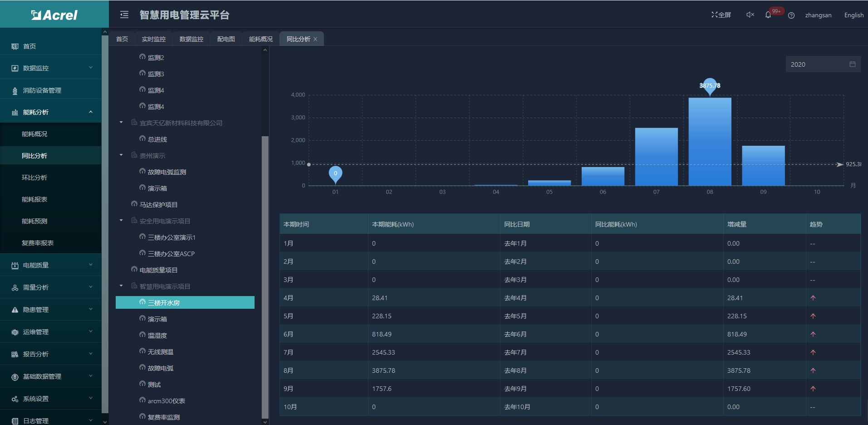This screenshot has height=425, width=868.
Task: Click the tree panel vertical scrollbar
Action: 265,277
